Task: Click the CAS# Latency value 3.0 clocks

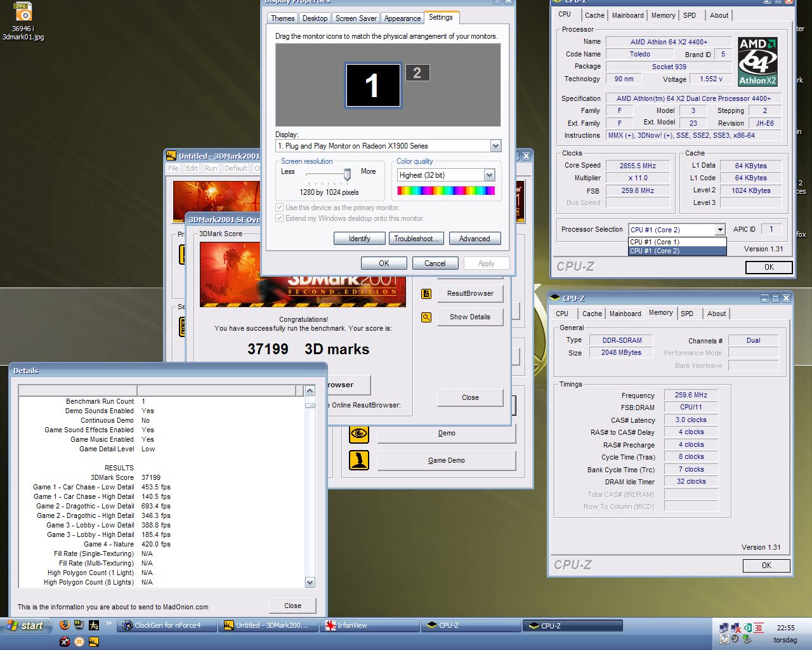Action: [691, 420]
